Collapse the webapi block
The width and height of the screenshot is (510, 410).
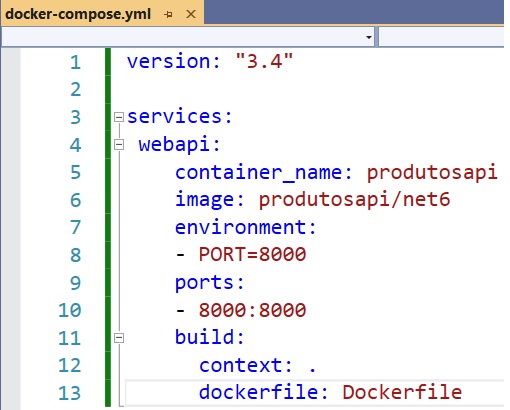(x=119, y=145)
